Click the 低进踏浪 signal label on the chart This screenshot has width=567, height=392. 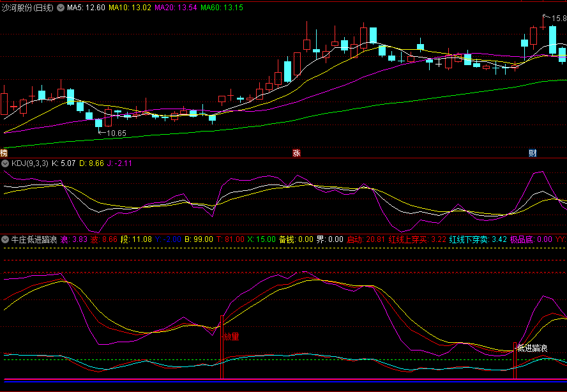click(533, 348)
